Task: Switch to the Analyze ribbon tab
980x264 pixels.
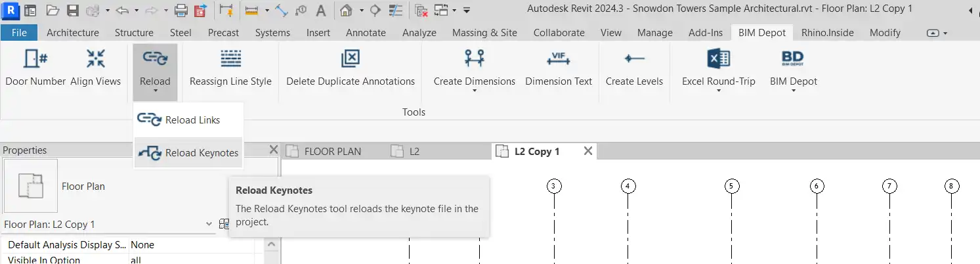Action: coord(419,32)
